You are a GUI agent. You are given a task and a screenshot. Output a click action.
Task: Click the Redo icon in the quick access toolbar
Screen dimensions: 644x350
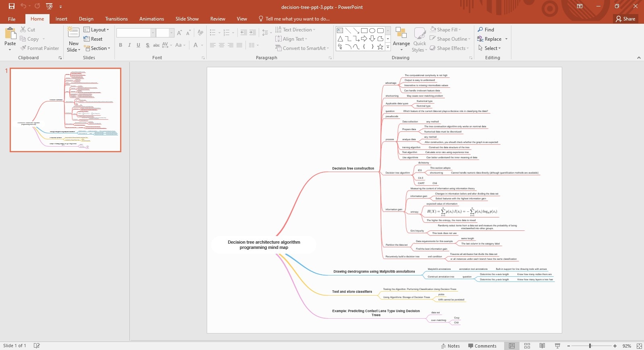point(37,6)
